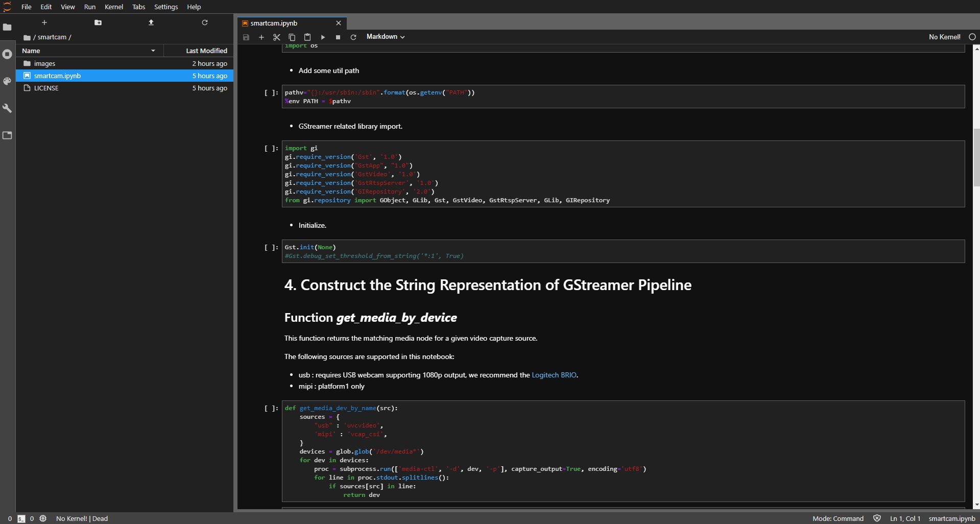Run the selected cell
The width and height of the screenshot is (980, 524).
(x=323, y=37)
